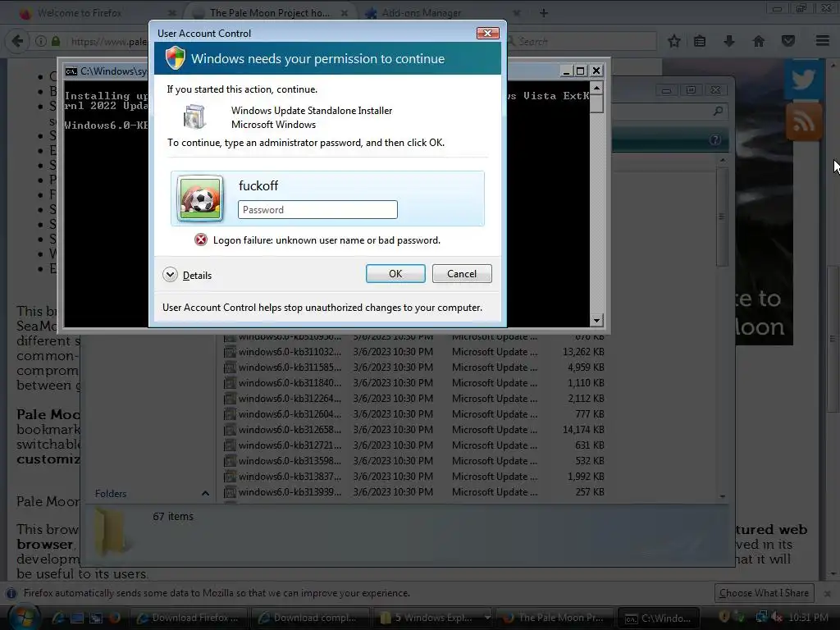Click the Firefox Search box
This screenshot has width=840, height=630.
pos(581,41)
